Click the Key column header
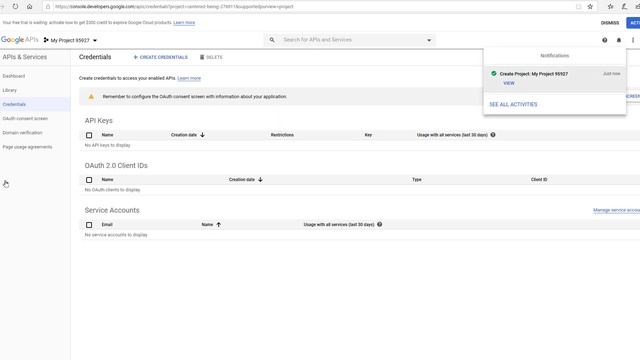640x360 pixels. (x=368, y=135)
